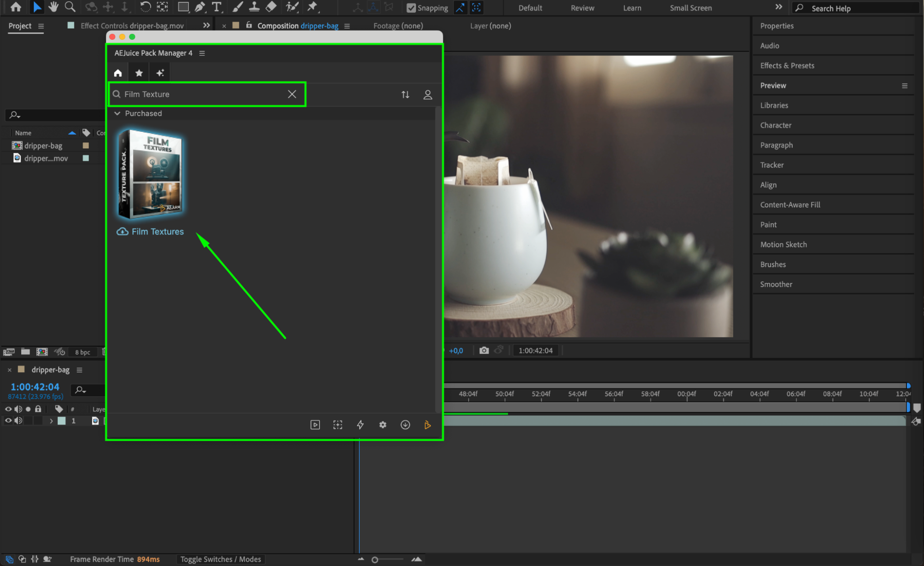Open the Effects & Presets panel

click(787, 65)
